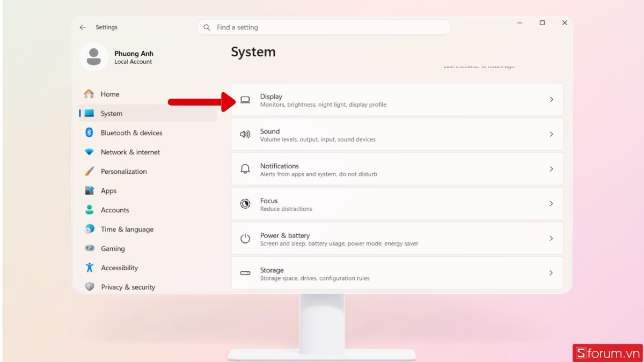Open Focus settings title
The width and height of the screenshot is (644, 362).
coord(269,201)
